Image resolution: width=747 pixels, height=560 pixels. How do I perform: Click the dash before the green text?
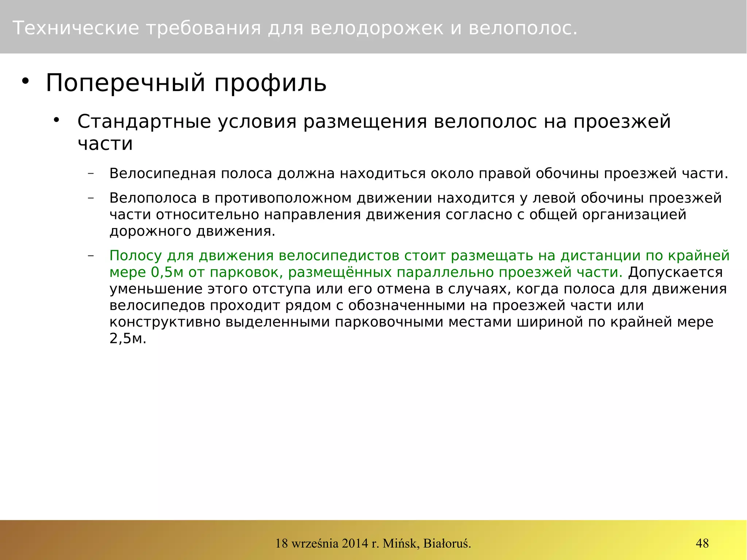(91, 256)
